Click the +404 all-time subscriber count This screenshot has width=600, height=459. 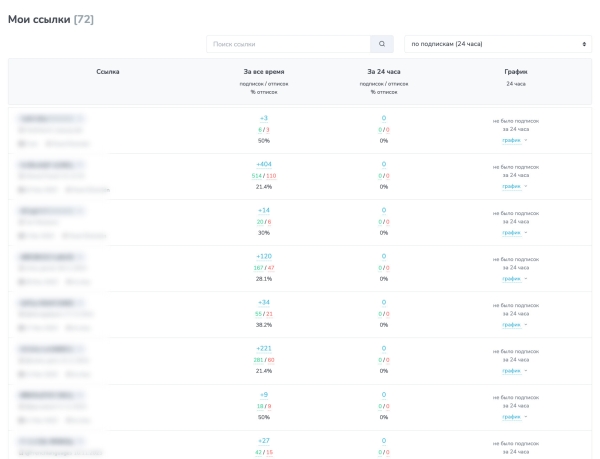tap(264, 164)
